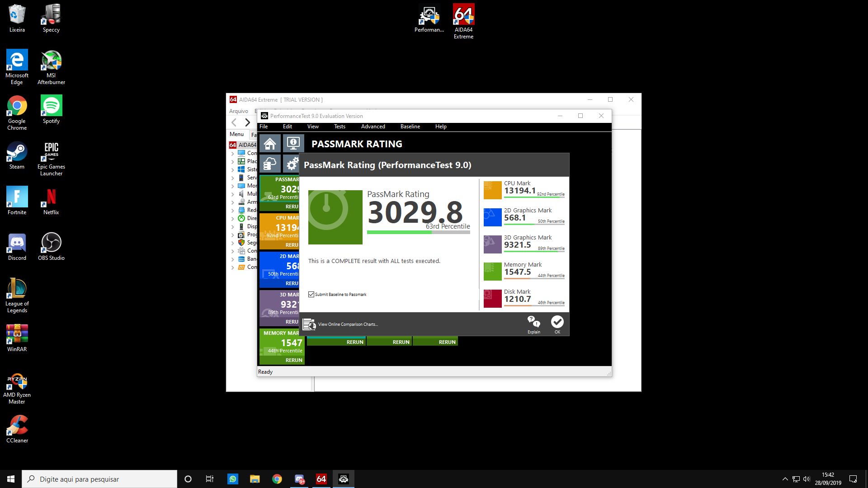Click the green stopwatch PassMark Rating image
The width and height of the screenshot is (868, 488).
coord(335,217)
